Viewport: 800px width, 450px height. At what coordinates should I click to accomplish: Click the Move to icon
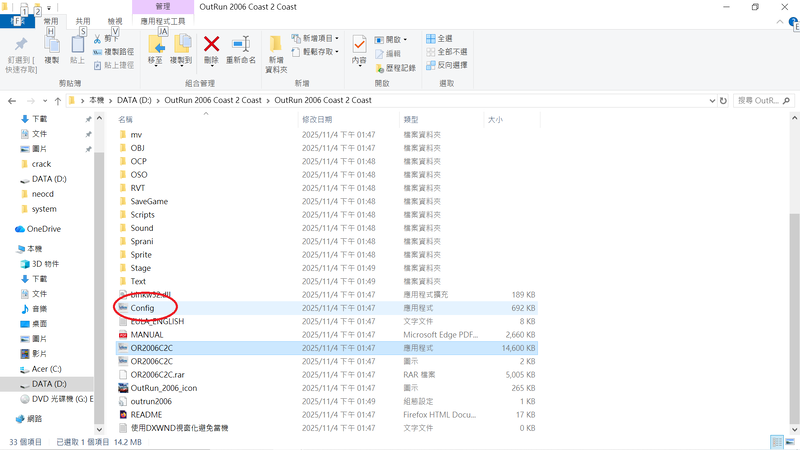coord(156,45)
